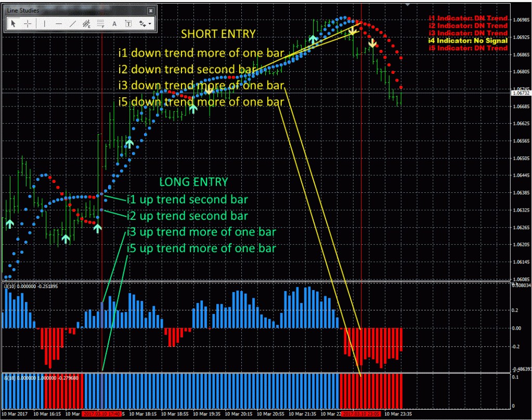Image resolution: width=532 pixels, height=420 pixels.
Task: Click the i5(18) indicator window label
Action: [x=41, y=378]
